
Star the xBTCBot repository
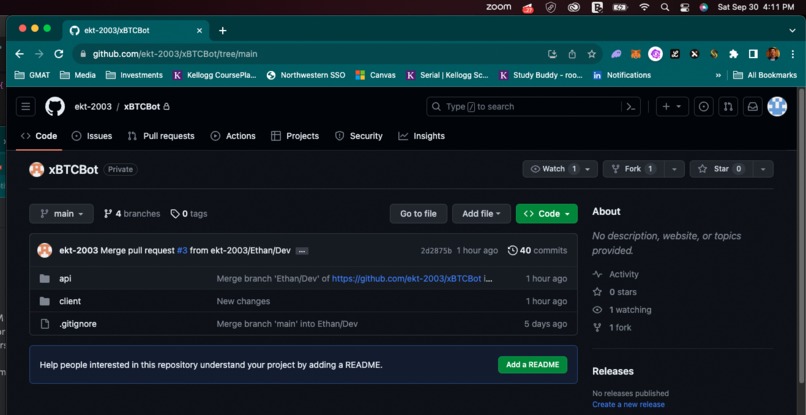(721, 169)
